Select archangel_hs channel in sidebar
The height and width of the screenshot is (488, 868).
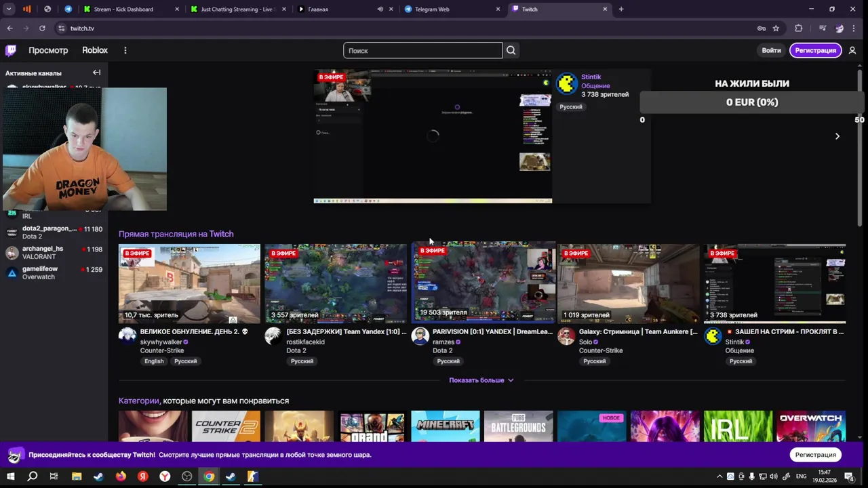54,253
